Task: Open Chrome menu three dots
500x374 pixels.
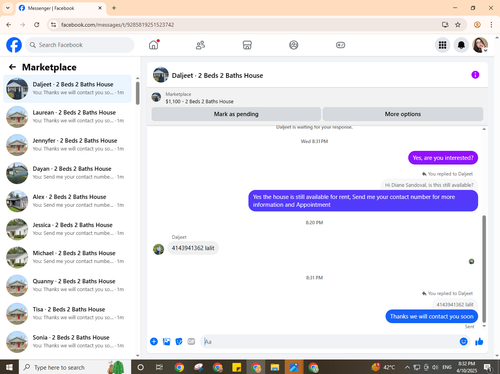Action: click(491, 25)
